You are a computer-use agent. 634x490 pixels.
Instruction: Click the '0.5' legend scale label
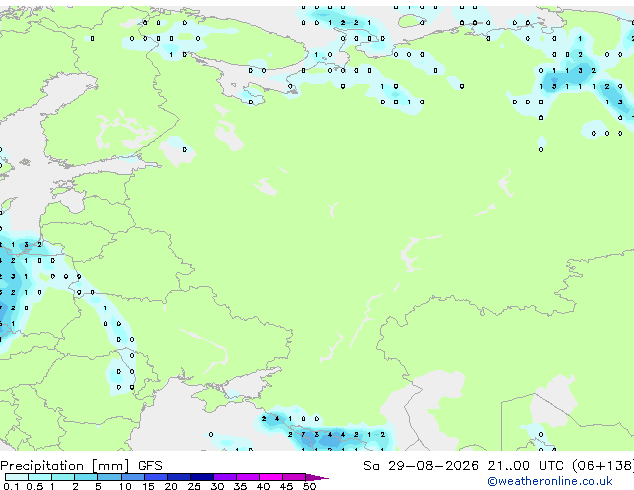coord(35,486)
